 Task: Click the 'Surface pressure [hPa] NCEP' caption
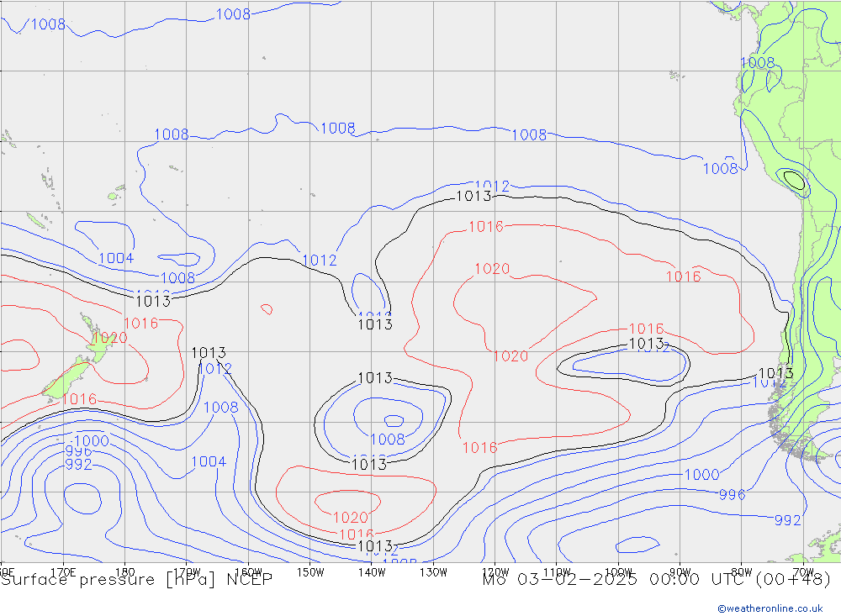(136, 580)
